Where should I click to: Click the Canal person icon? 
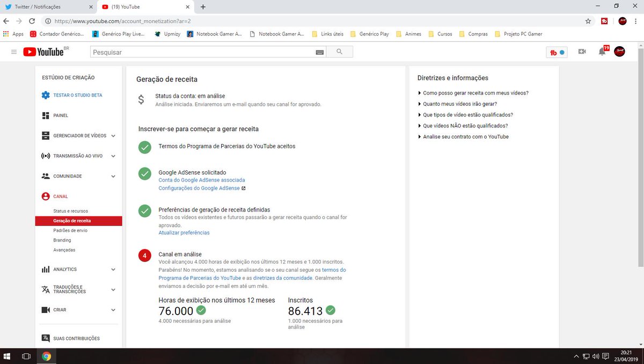pos(46,196)
